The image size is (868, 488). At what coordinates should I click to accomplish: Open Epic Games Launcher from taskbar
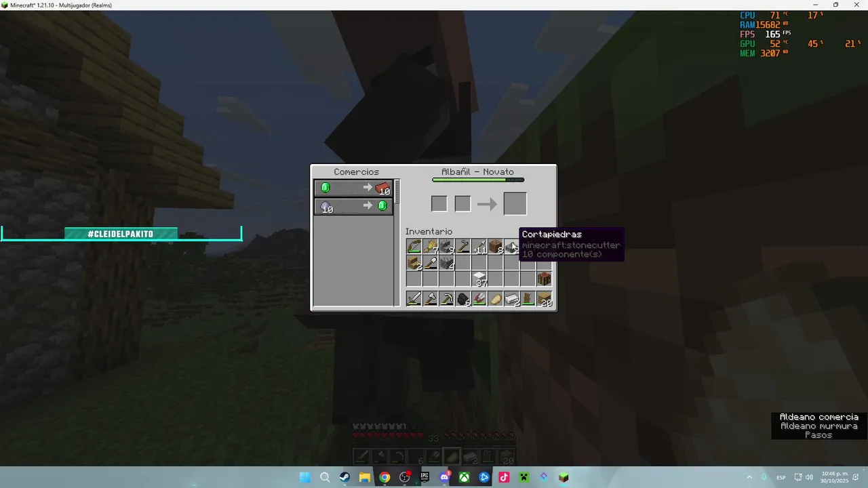[425, 477]
